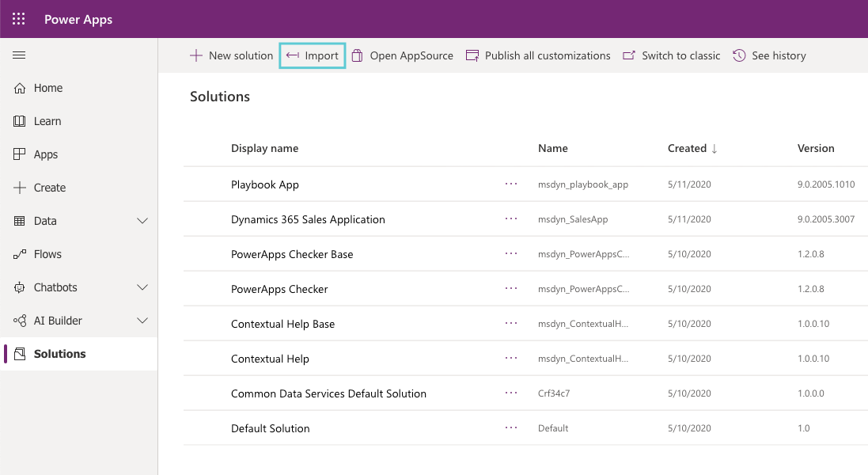Click the AI Builder nodes icon
This screenshot has width=868, height=475.
(x=19, y=321)
